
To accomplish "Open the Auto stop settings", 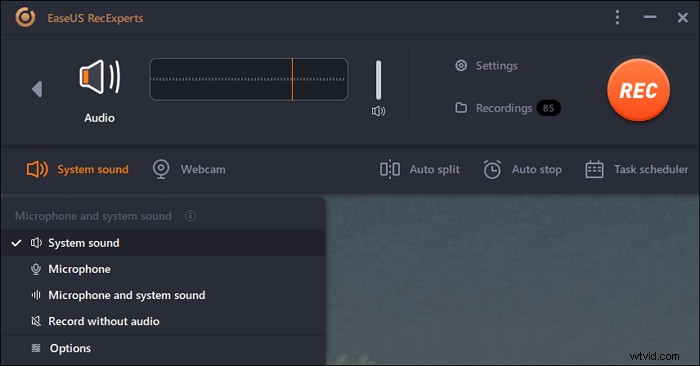I will click(537, 169).
